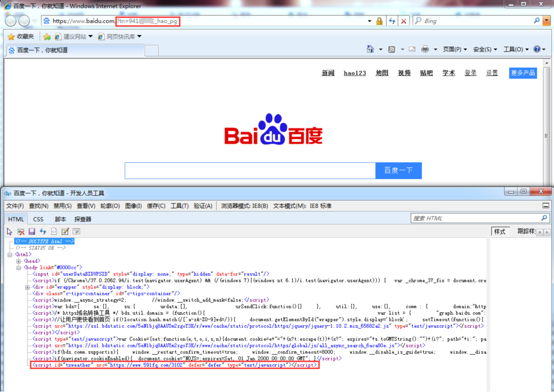Open the 缓存(C) dev tools menu
The height and width of the screenshot is (392, 554).
[156, 206]
